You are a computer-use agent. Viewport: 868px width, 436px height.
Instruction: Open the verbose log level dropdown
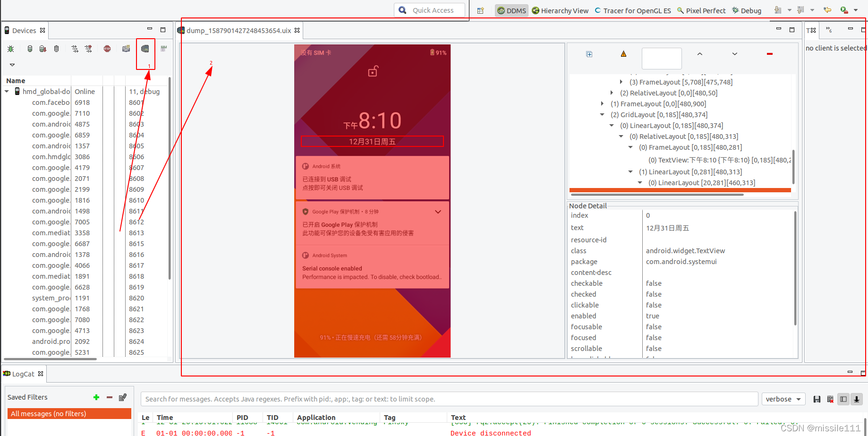783,399
